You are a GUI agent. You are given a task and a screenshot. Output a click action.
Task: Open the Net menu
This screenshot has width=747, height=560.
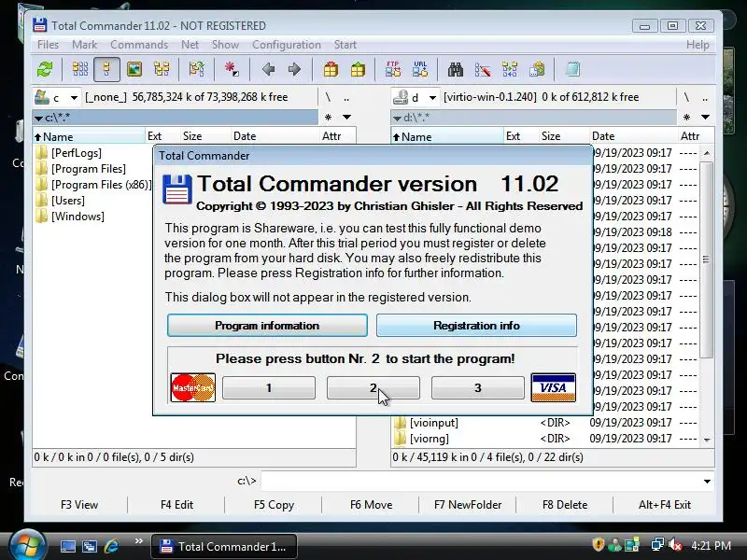(190, 45)
